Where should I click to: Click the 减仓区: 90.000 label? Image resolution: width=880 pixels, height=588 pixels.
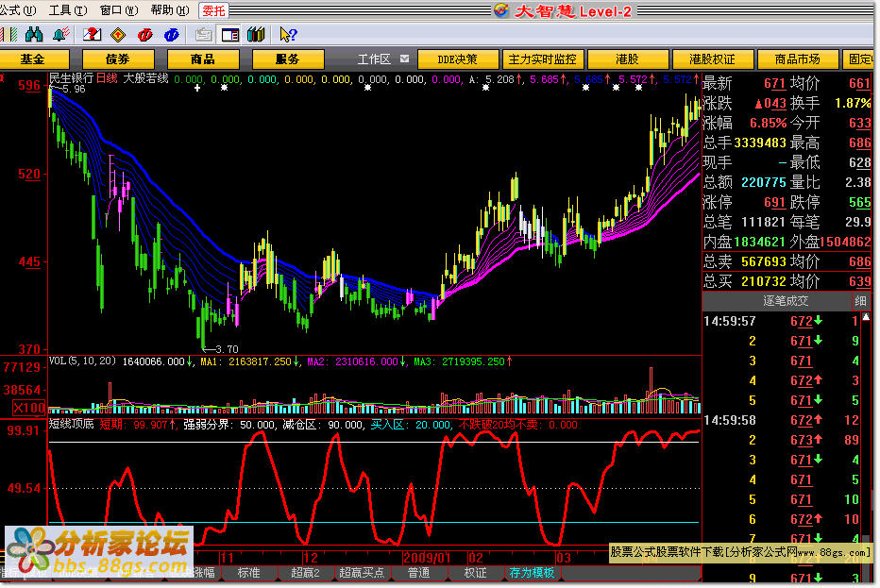[323, 425]
